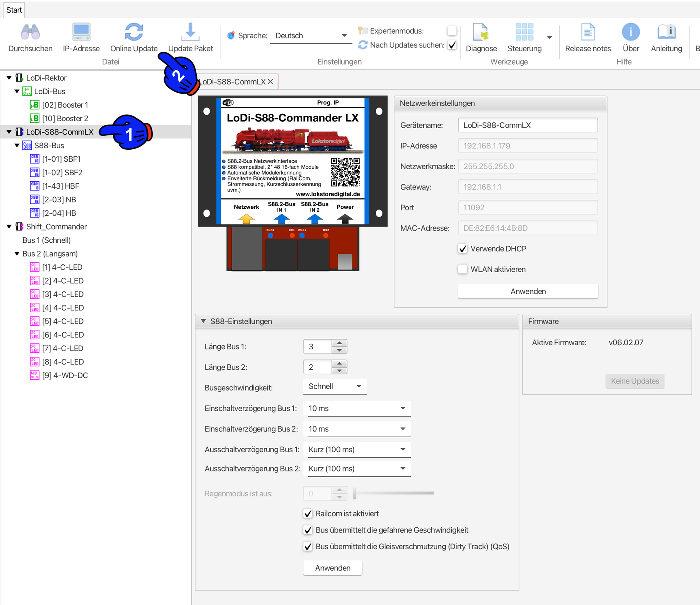Select the [02] Booster 1 icon
The image size is (700, 605).
point(35,105)
